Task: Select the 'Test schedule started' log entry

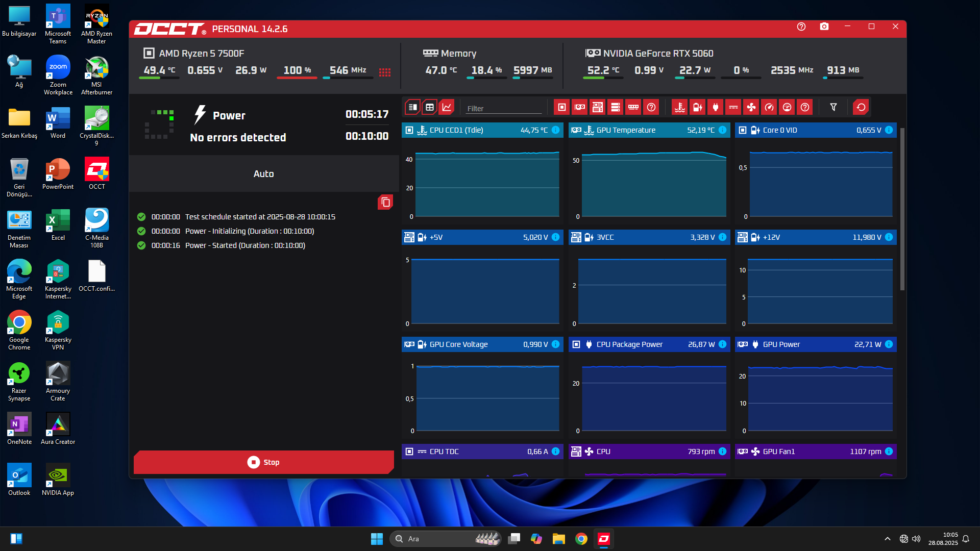Action: pos(236,217)
